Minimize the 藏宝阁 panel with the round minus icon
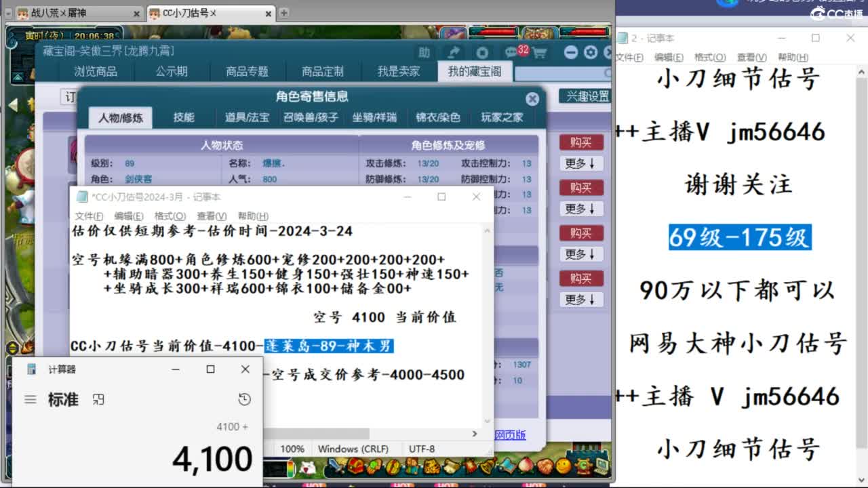Image resolution: width=868 pixels, height=488 pixels. (572, 52)
